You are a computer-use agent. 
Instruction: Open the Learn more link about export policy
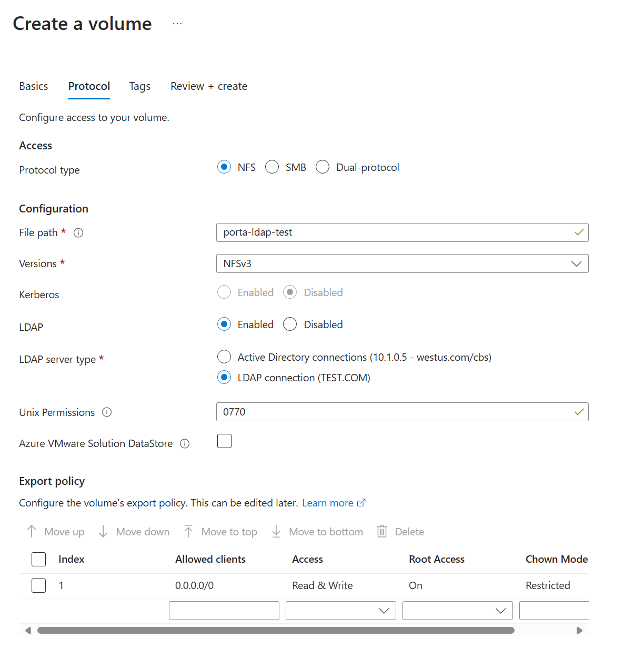click(x=328, y=503)
